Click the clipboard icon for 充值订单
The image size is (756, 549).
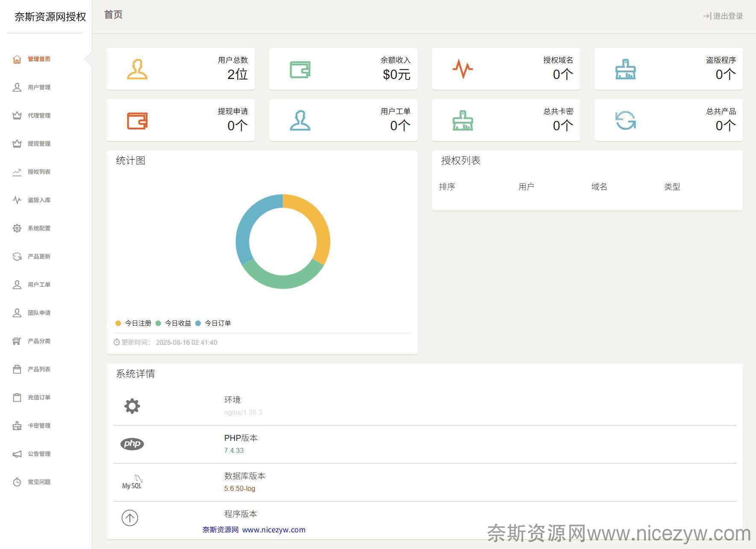point(17,397)
